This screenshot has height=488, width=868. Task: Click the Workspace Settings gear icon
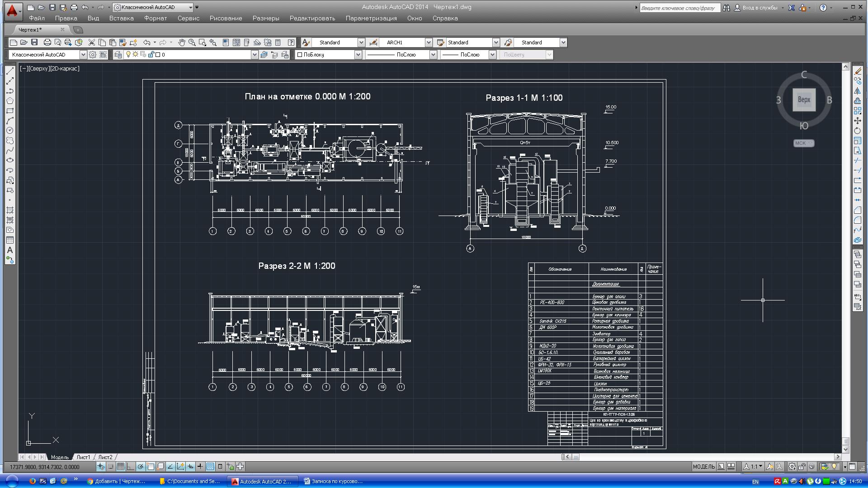[93, 55]
